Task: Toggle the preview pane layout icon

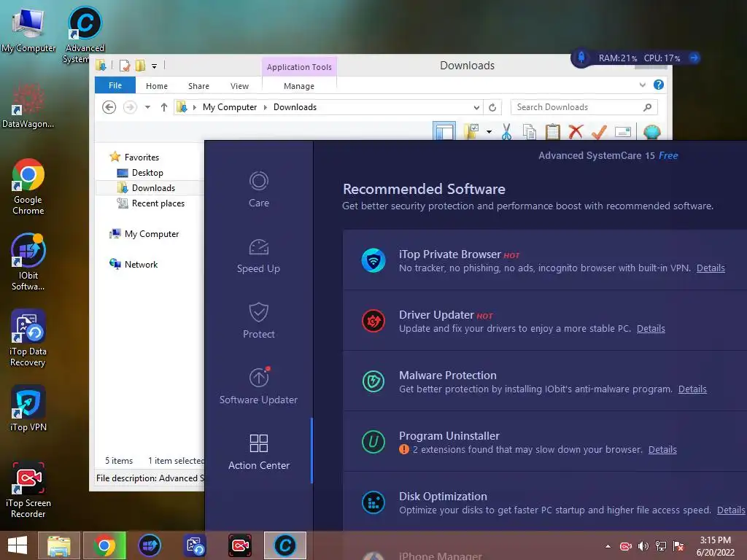Action: pyautogui.click(x=444, y=131)
